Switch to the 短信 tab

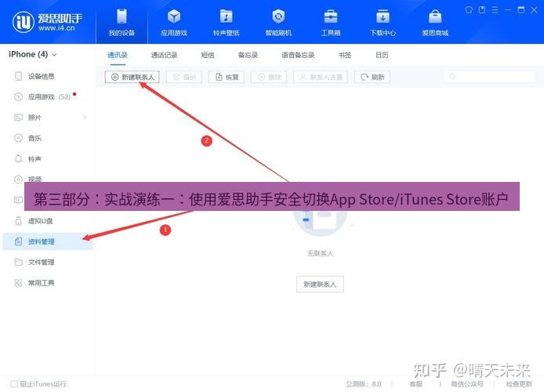point(208,55)
